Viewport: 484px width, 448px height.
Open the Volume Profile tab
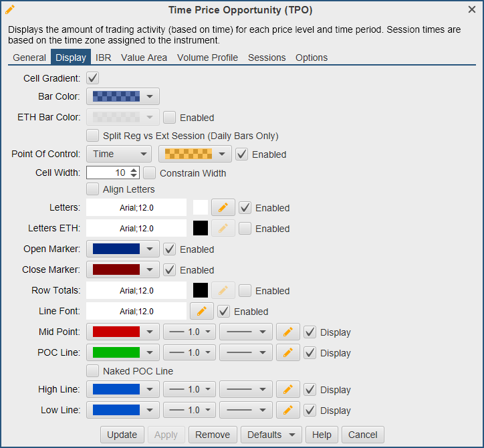click(x=207, y=58)
